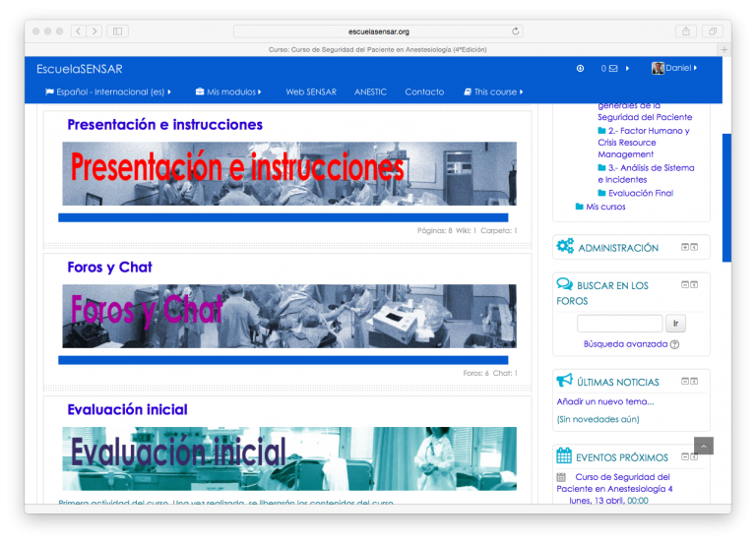Image resolution: width=756 pixels, height=543 pixels.
Task: Collapse the Últimas noticias block
Action: tap(685, 381)
